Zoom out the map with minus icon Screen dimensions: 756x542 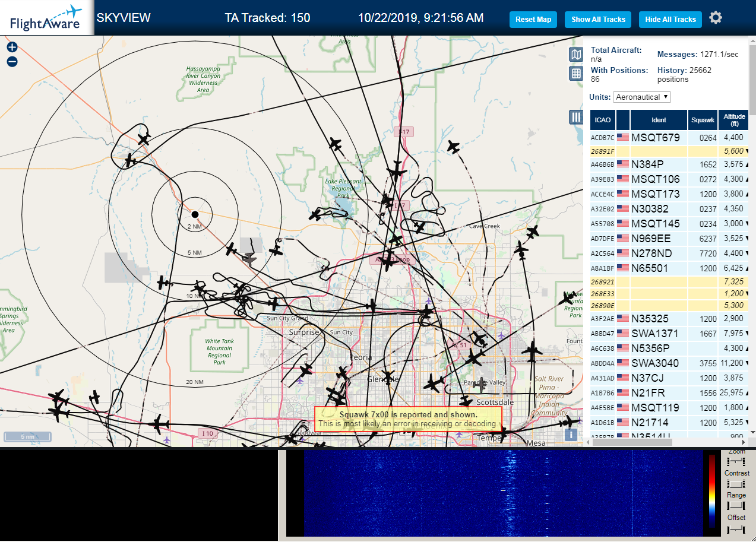point(12,62)
